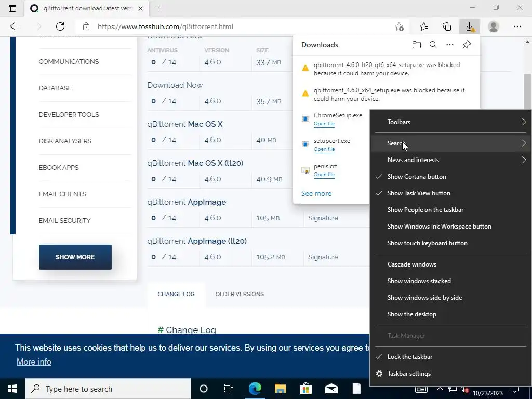Click warning icon for lt20_qt6 setup download

(305, 68)
